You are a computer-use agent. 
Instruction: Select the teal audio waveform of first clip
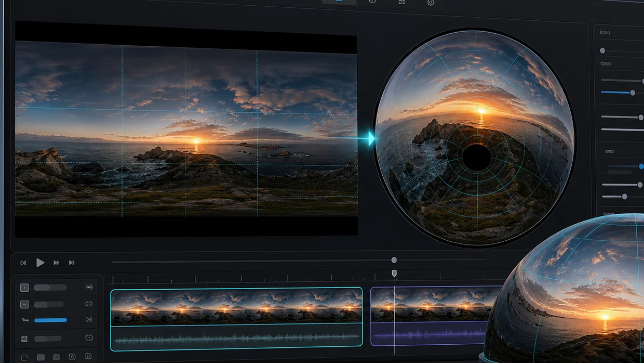[x=236, y=338]
